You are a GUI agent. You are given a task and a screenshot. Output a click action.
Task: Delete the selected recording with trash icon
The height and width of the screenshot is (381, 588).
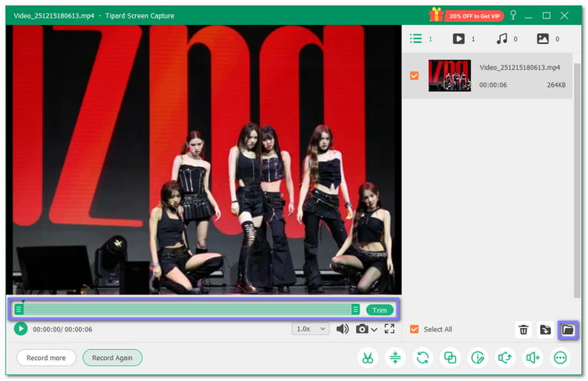[523, 330]
